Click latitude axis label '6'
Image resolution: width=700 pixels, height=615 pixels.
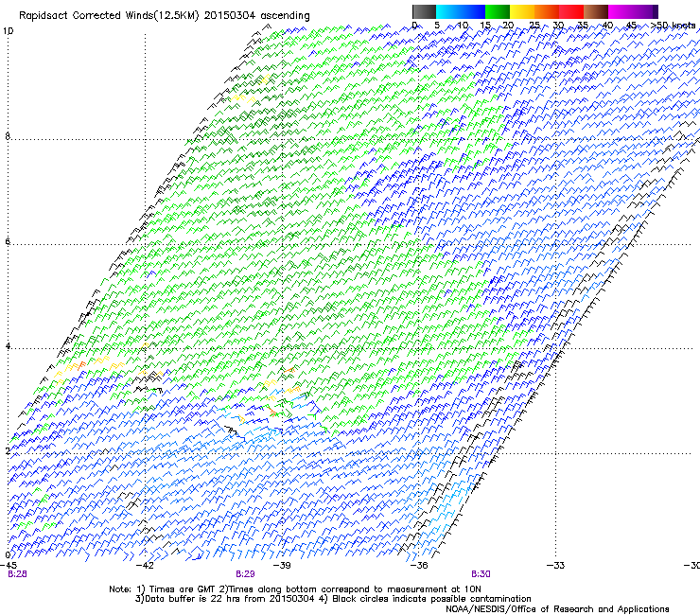pos(8,241)
